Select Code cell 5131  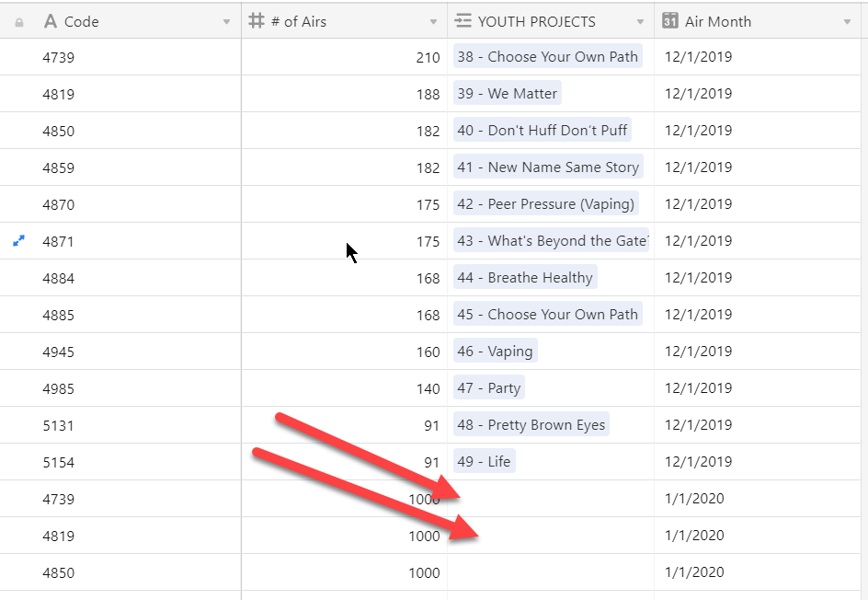pyautogui.click(x=120, y=425)
